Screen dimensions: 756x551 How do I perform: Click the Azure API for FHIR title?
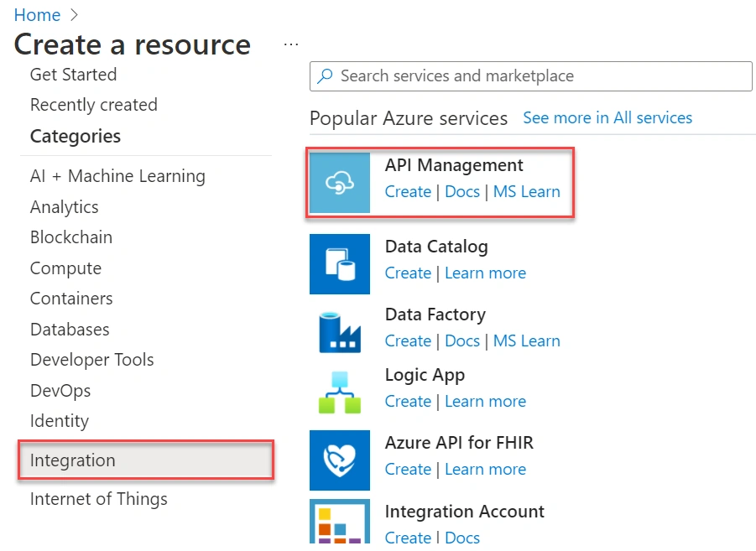[459, 443]
